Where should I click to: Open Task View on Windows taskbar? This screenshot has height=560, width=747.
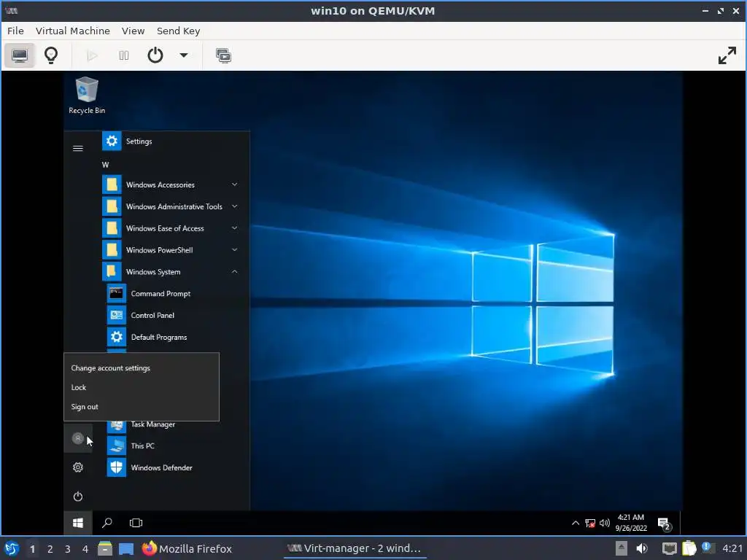pyautogui.click(x=136, y=523)
